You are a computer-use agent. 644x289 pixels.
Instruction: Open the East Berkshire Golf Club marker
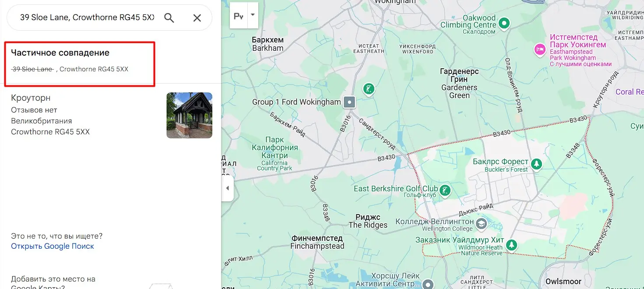pos(445,190)
